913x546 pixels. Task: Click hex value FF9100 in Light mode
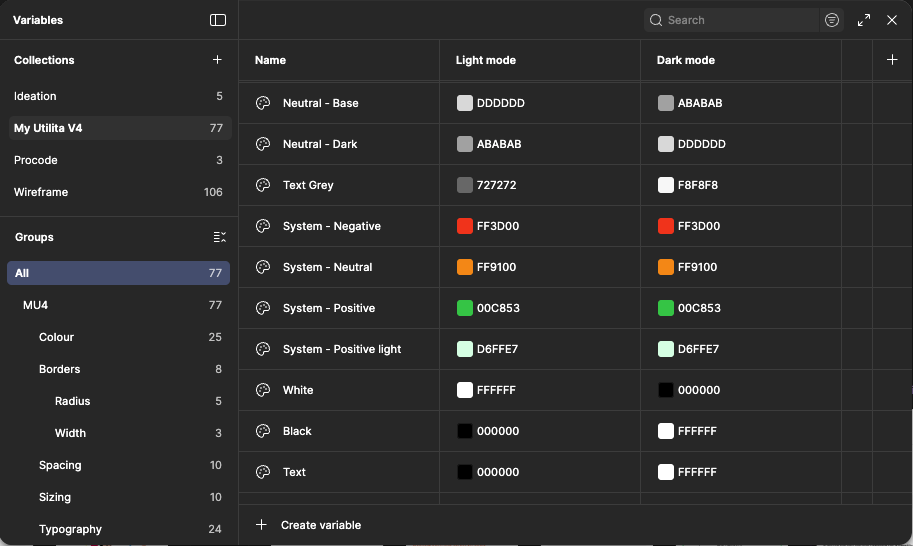pyautogui.click(x=496, y=267)
